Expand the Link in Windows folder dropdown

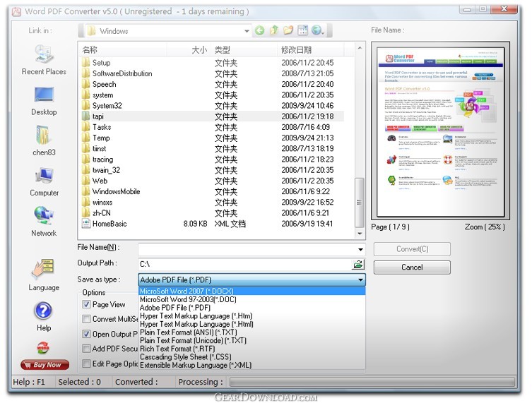click(247, 31)
